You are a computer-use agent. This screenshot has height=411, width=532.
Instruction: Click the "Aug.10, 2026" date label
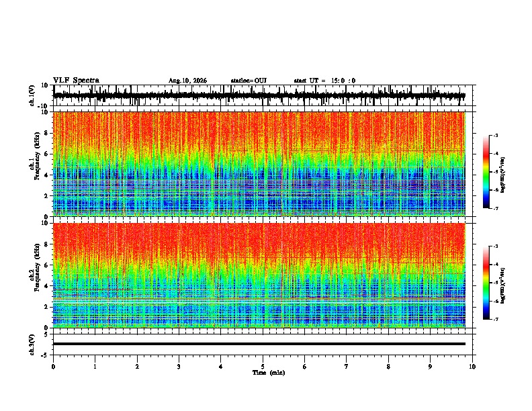(x=187, y=81)
